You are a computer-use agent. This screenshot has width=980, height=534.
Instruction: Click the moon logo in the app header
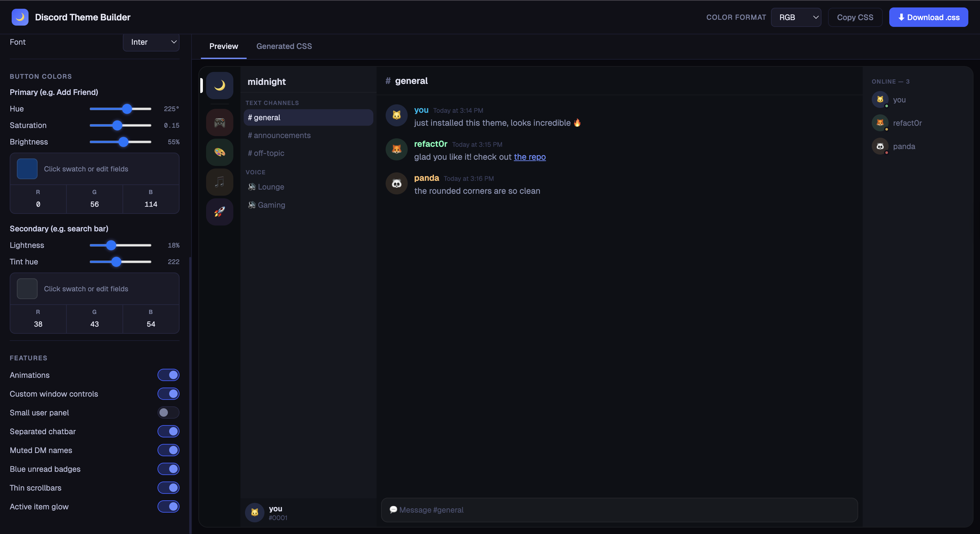20,17
